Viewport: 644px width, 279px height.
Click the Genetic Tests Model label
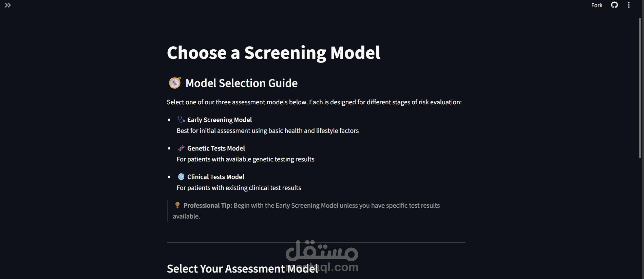(x=216, y=148)
